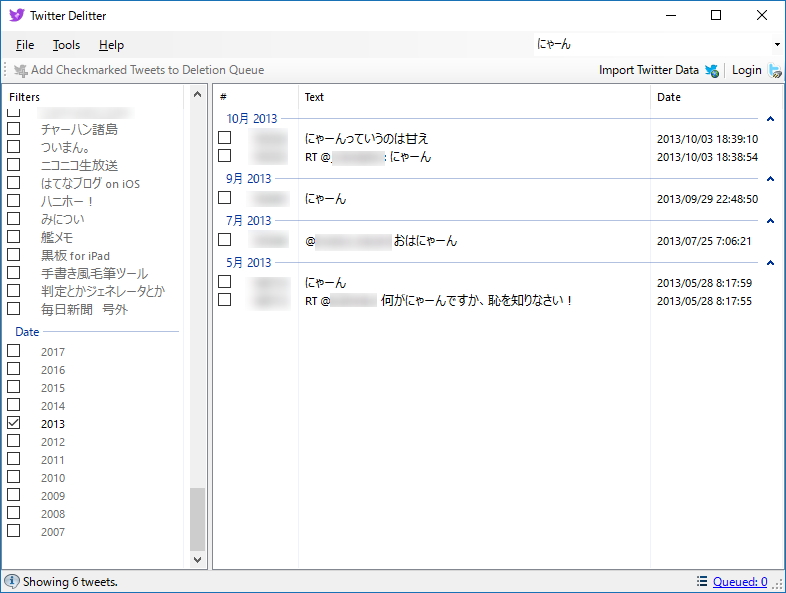This screenshot has height=593, width=786.
Task: Click the filters scrollbar down arrow
Action: point(198,559)
